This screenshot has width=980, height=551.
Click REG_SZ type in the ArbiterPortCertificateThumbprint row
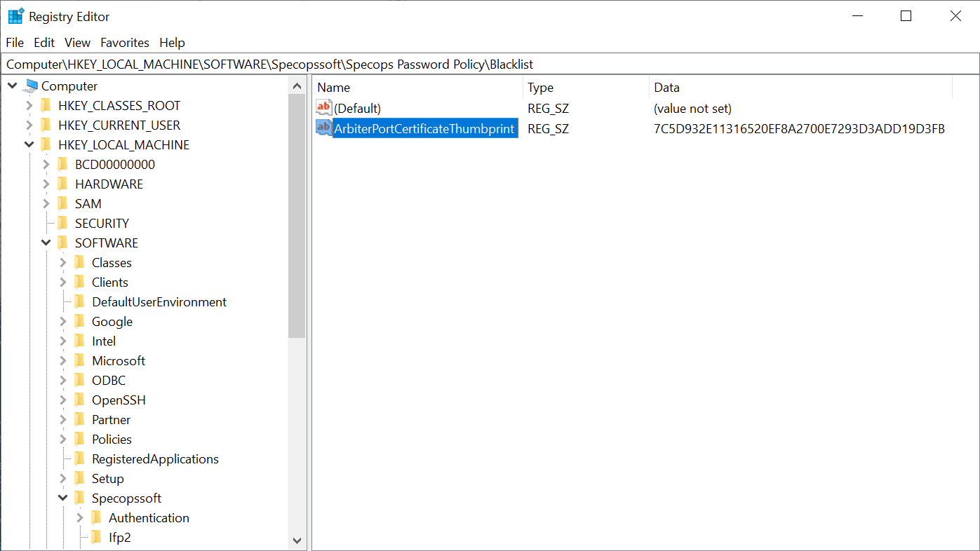tap(548, 129)
